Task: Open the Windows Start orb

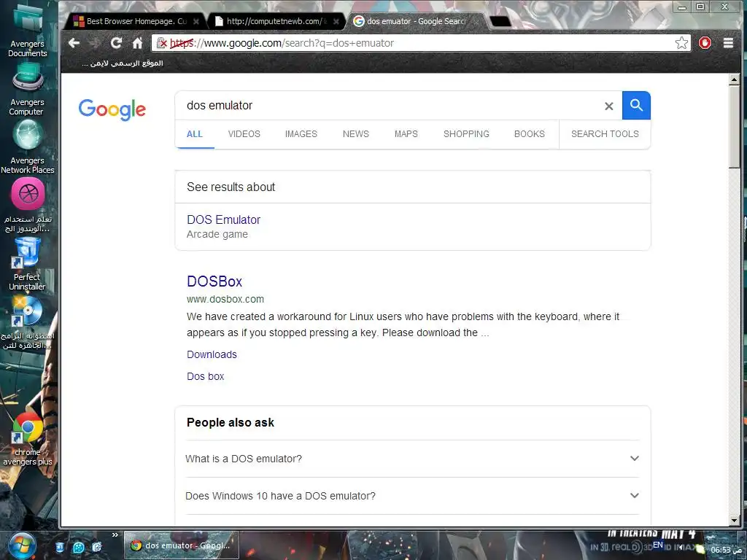Action: tap(22, 546)
